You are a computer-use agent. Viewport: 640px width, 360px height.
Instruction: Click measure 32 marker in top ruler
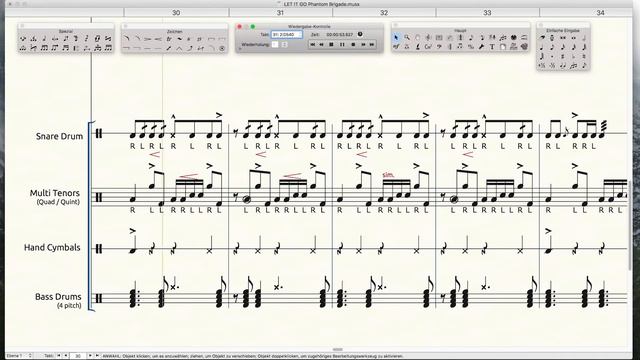pos(384,13)
